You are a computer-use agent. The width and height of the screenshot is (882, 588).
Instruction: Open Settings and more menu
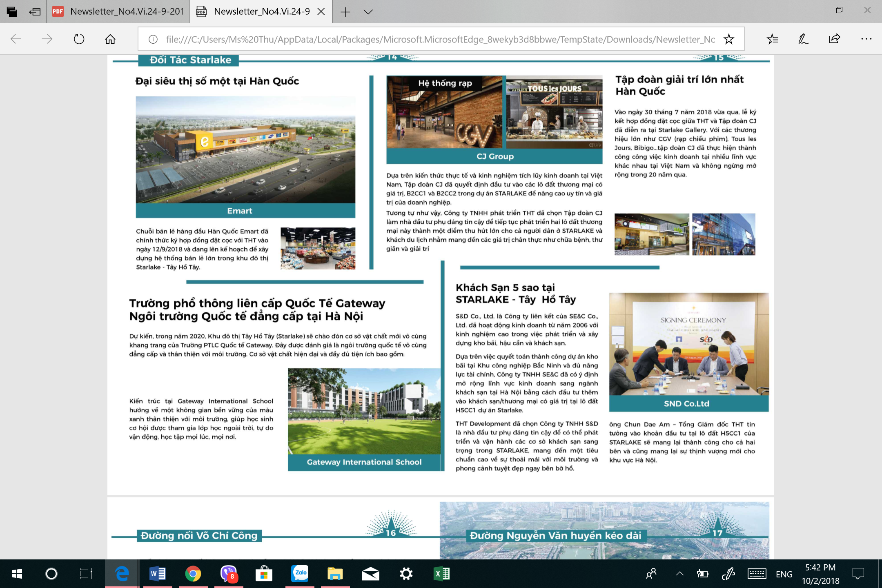(x=866, y=39)
